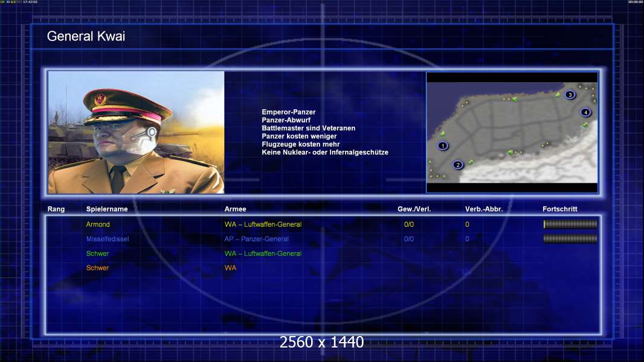Click start position marker 2 on map

(457, 165)
